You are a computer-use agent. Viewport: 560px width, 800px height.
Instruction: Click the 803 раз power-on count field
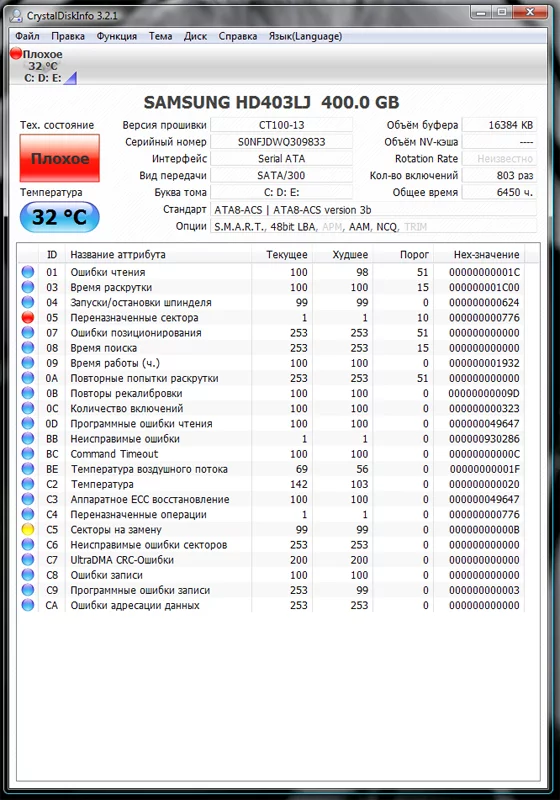pyautogui.click(x=499, y=176)
